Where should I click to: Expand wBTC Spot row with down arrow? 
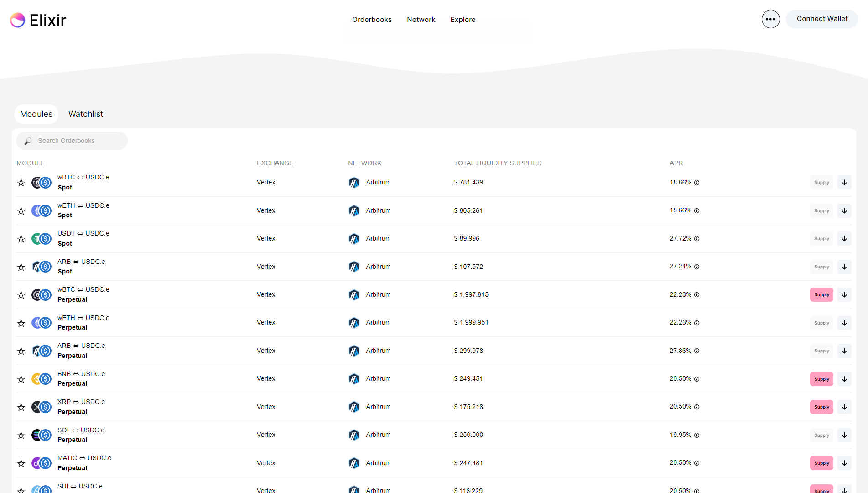click(x=844, y=183)
